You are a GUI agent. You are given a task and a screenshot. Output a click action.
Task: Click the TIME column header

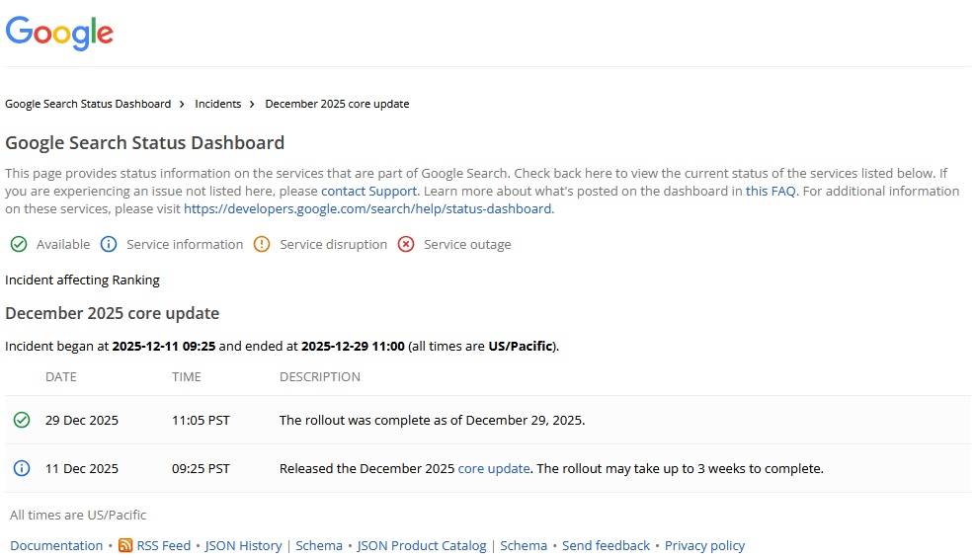click(x=187, y=376)
